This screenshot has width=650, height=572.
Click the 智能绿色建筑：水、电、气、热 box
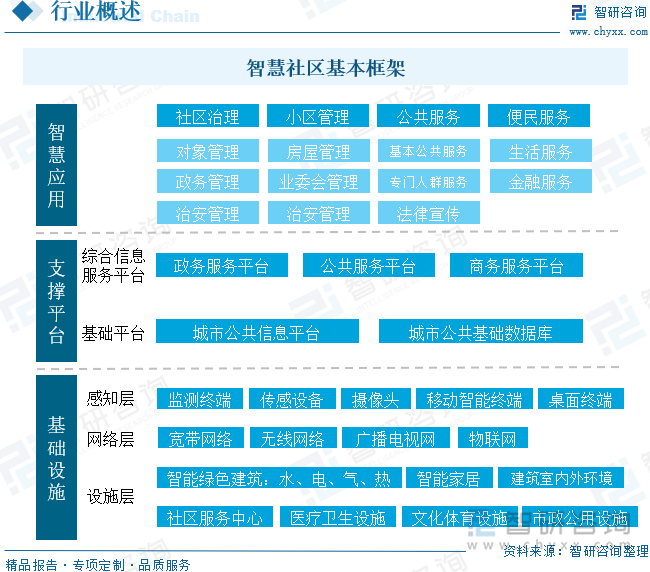click(279, 477)
